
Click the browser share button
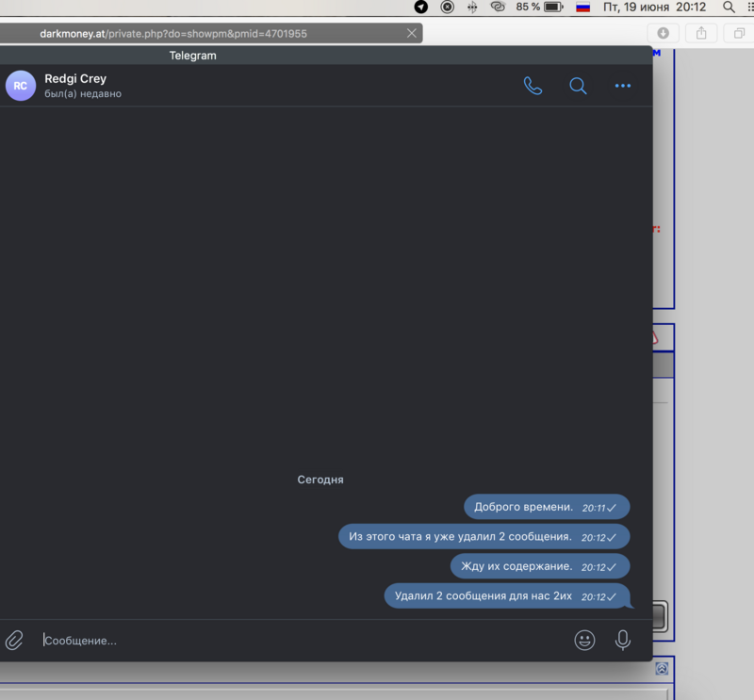(701, 33)
